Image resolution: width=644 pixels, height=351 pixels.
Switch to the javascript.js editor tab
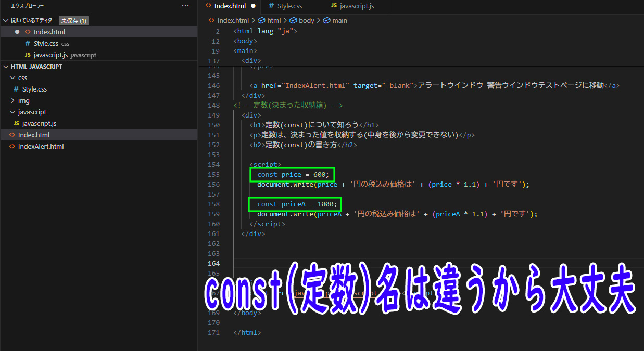tap(356, 6)
